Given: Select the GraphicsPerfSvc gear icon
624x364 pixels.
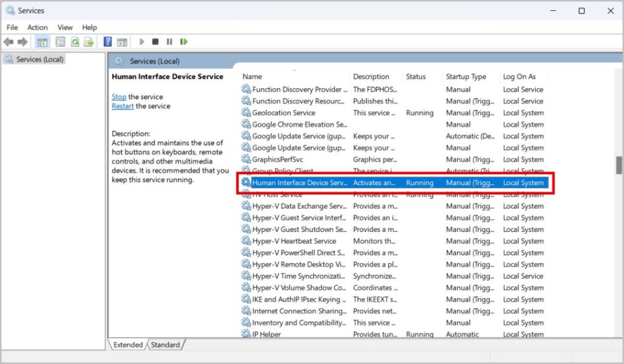Looking at the screenshot, I should click(246, 159).
